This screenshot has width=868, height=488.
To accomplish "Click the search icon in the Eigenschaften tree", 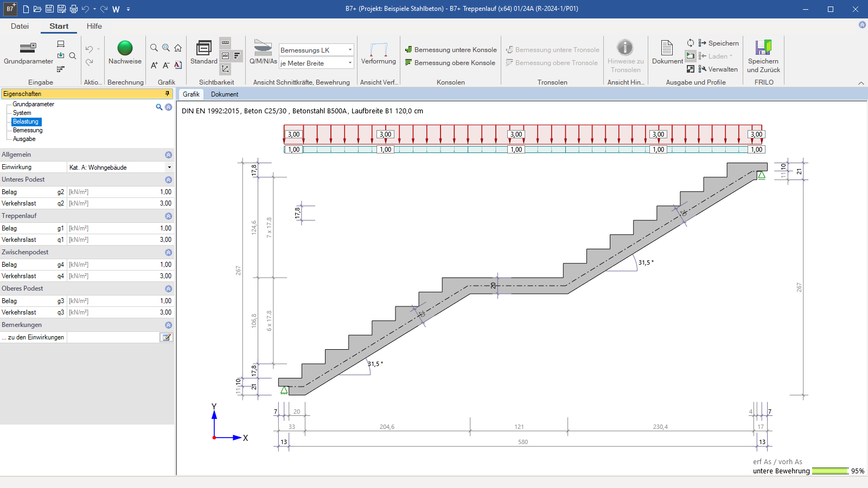I will [x=159, y=107].
